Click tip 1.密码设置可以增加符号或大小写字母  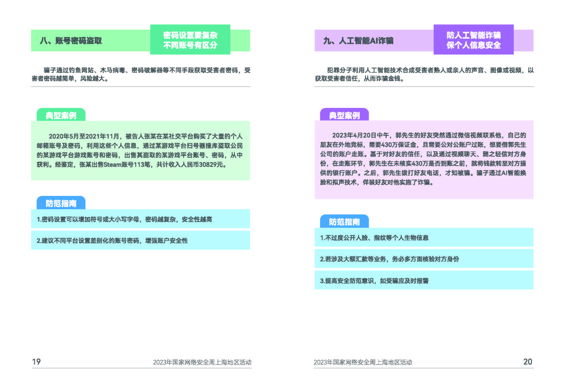click(x=140, y=219)
